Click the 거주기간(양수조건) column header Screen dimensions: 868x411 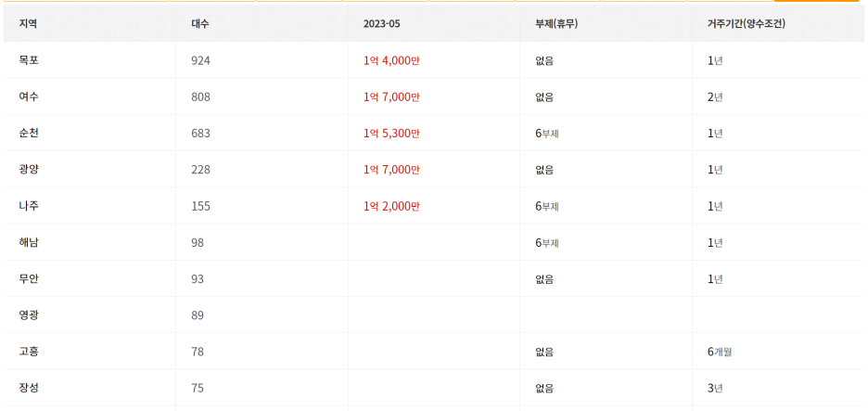747,24
